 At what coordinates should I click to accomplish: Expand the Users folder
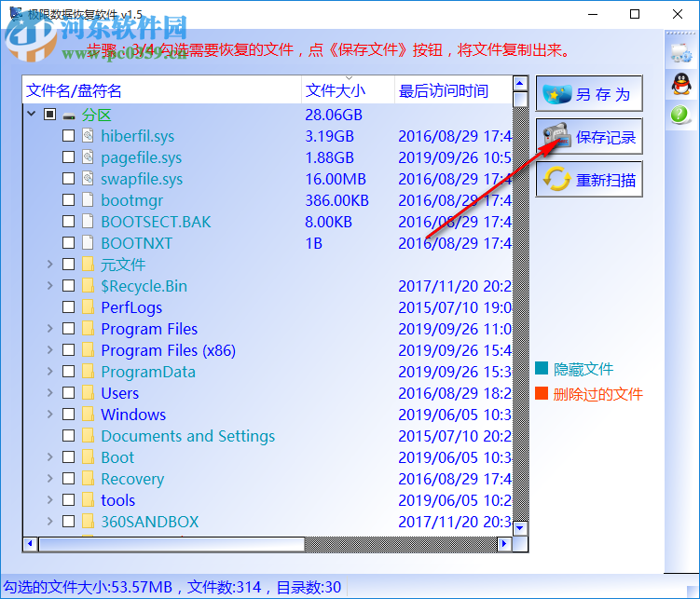tap(50, 392)
